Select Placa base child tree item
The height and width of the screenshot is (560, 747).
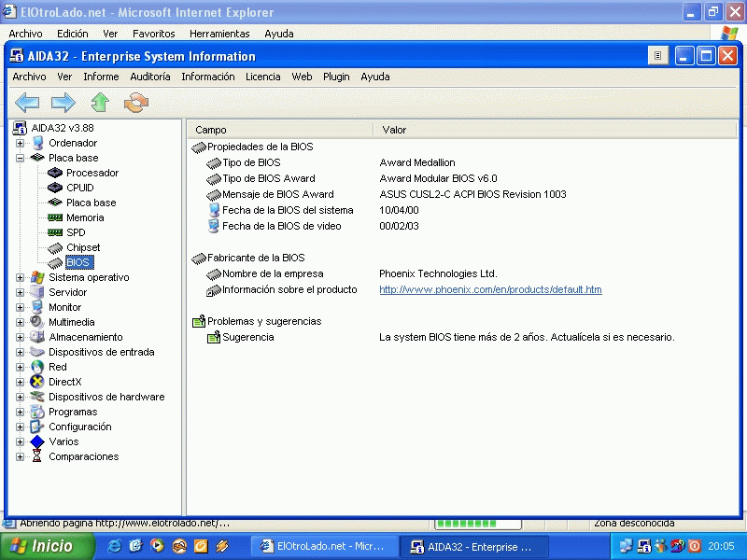pyautogui.click(x=91, y=203)
